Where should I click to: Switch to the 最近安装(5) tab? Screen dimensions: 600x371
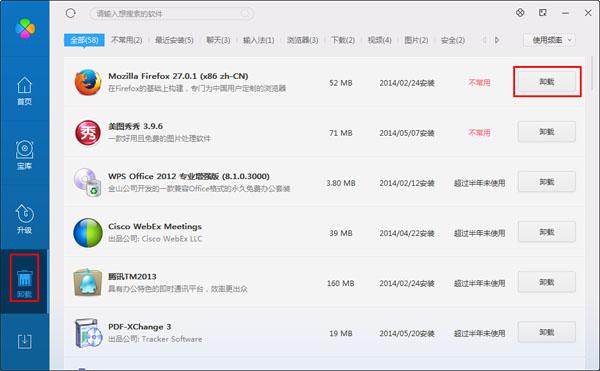pos(174,40)
